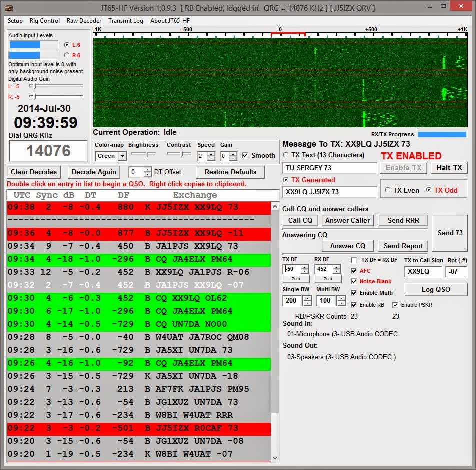476x470 pixels.
Task: Toggle the Enable RB checkbox
Action: pos(354,305)
